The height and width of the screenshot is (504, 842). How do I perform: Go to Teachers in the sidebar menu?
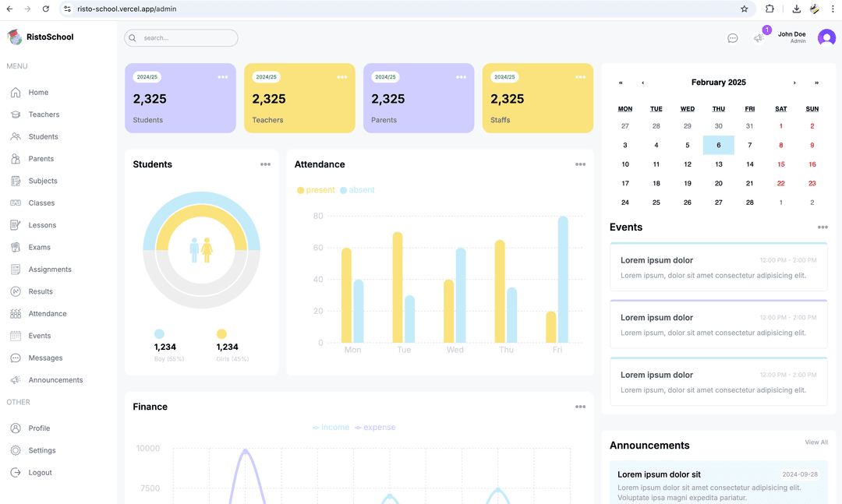pyautogui.click(x=44, y=115)
